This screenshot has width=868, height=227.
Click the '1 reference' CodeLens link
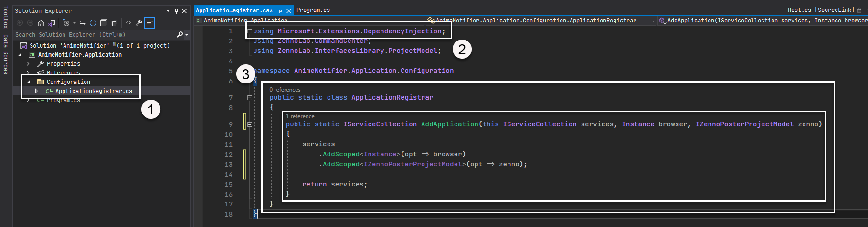click(x=300, y=116)
